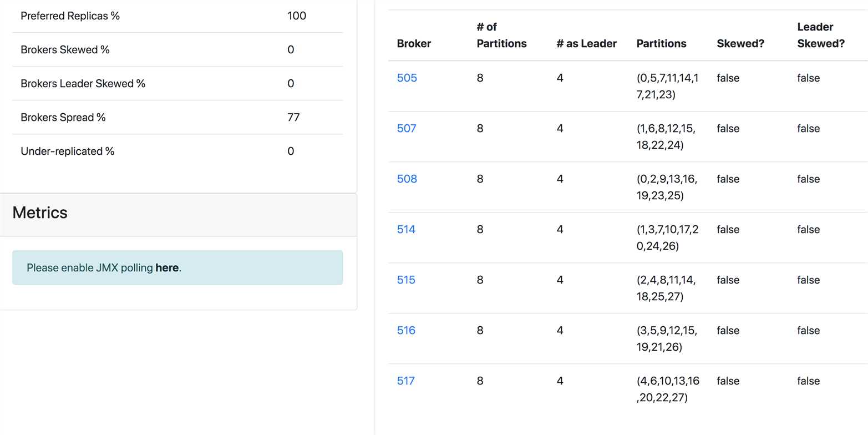
Task: Click partition list (0,2,9,13,16,19,23,25)
Action: pyautogui.click(x=667, y=188)
